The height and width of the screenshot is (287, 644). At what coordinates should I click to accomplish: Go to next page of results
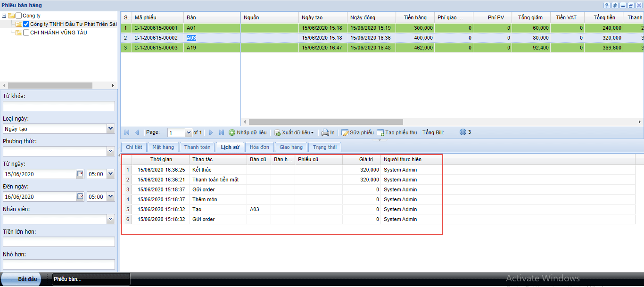click(211, 133)
